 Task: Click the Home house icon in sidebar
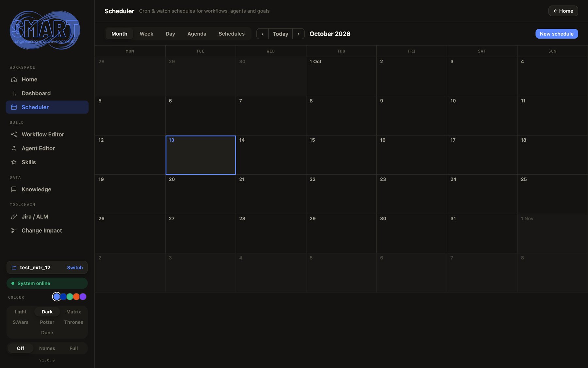14,79
